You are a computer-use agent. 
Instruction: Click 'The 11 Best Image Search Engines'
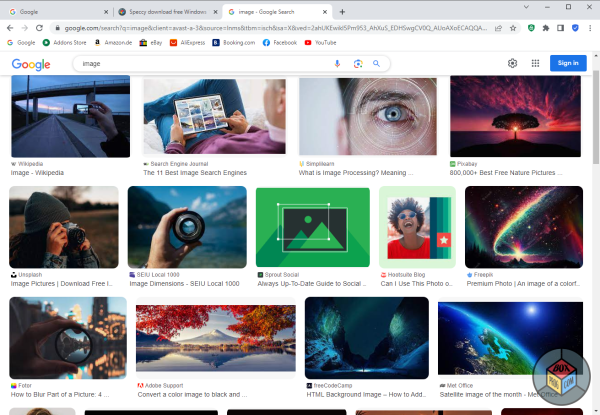pos(195,173)
